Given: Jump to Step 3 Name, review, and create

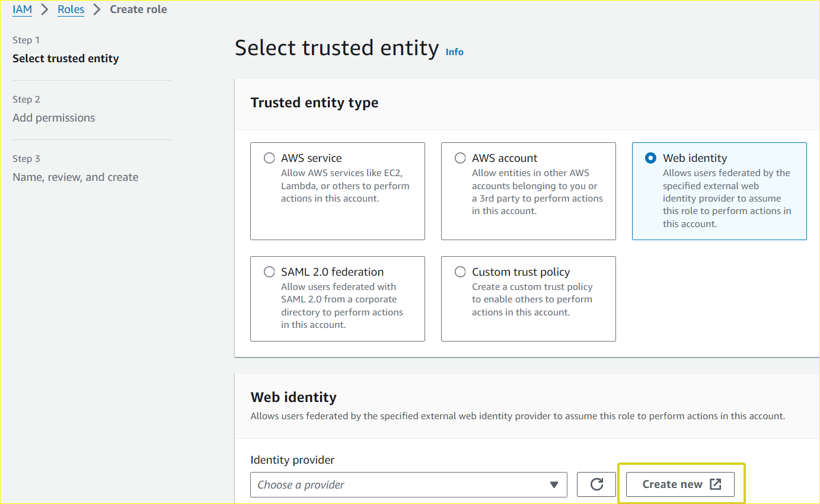Looking at the screenshot, I should tap(75, 177).
